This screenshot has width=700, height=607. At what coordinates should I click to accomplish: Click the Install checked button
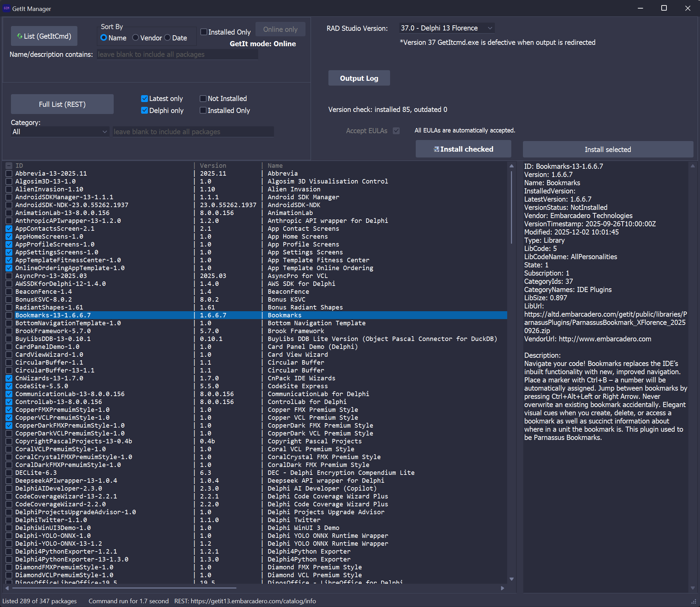click(x=463, y=149)
